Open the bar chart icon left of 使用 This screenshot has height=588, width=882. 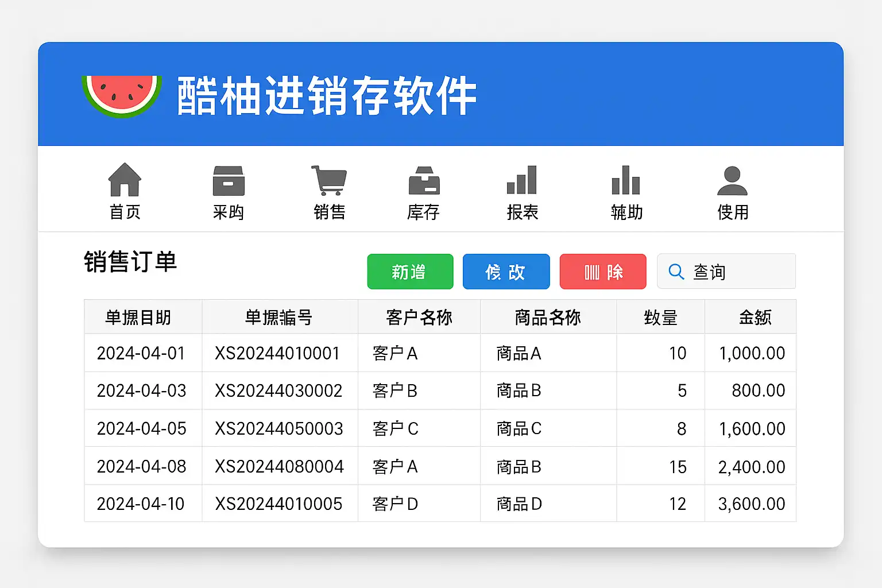(626, 180)
